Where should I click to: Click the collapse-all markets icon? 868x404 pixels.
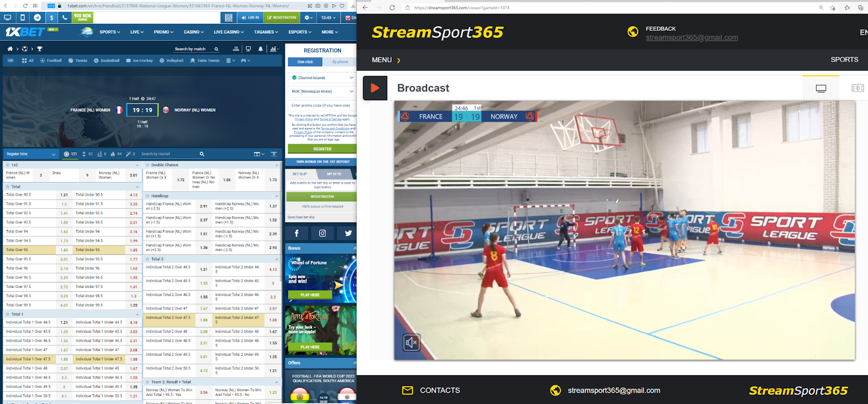(274, 154)
